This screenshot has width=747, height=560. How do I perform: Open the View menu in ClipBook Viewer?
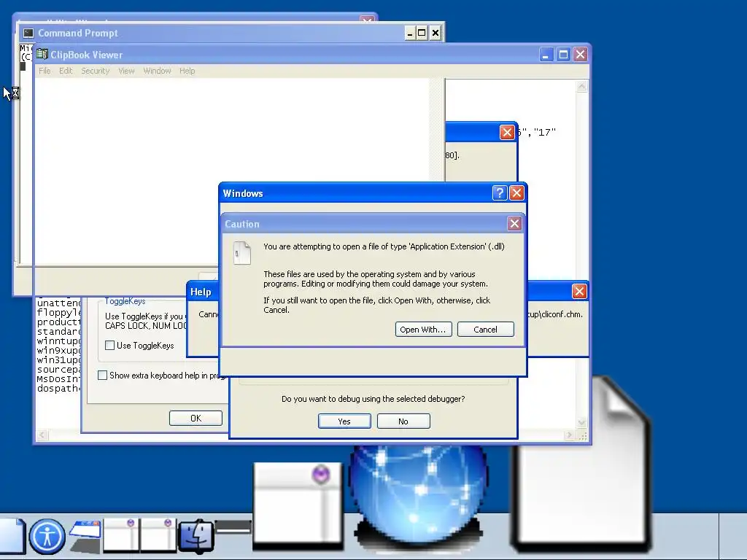tap(126, 71)
